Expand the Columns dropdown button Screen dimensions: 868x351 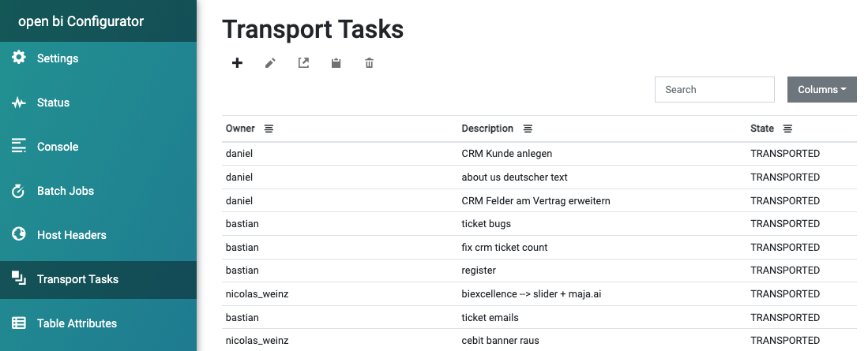click(822, 90)
